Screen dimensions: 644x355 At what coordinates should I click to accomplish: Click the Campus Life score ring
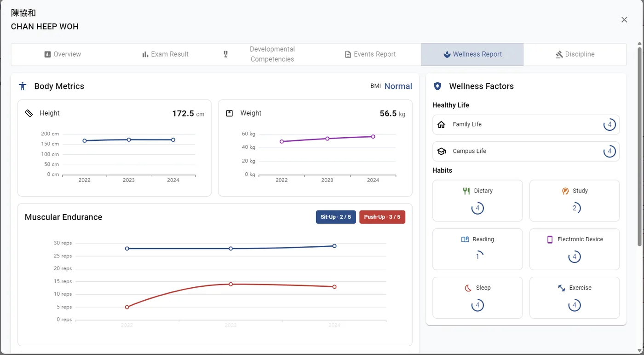pos(609,151)
